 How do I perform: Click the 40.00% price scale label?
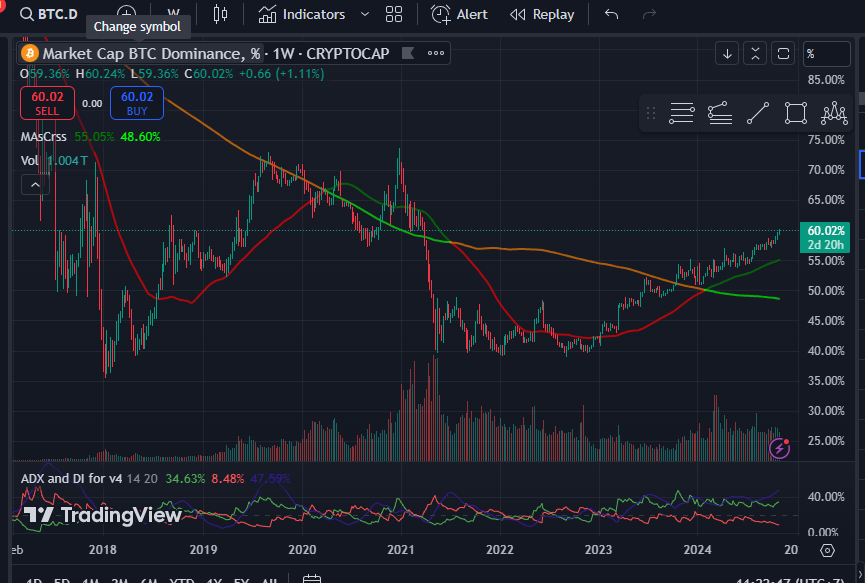(x=826, y=351)
